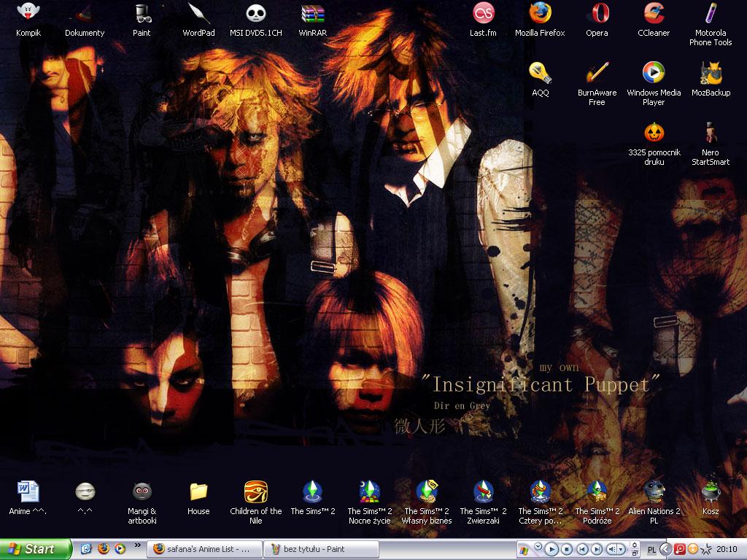Launch Media Player from Quick Launch

point(120,549)
